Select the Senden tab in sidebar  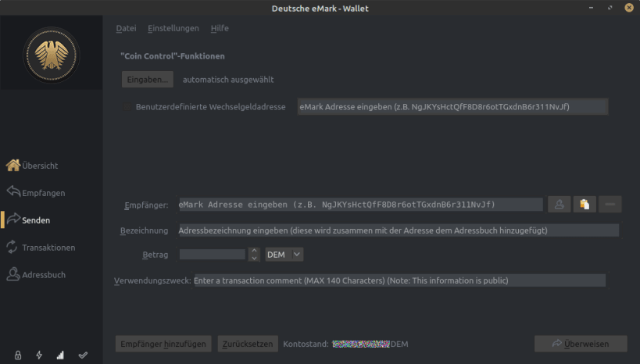pyautogui.click(x=28, y=220)
